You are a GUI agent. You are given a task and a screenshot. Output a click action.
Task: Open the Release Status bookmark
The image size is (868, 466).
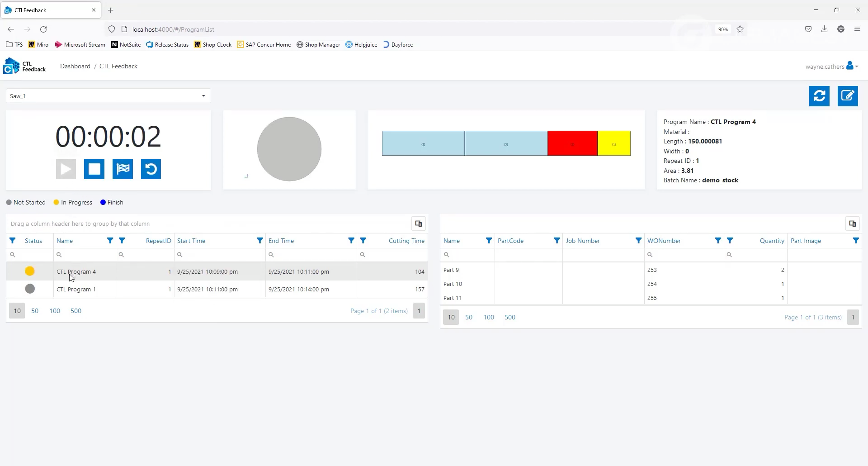[x=167, y=45]
